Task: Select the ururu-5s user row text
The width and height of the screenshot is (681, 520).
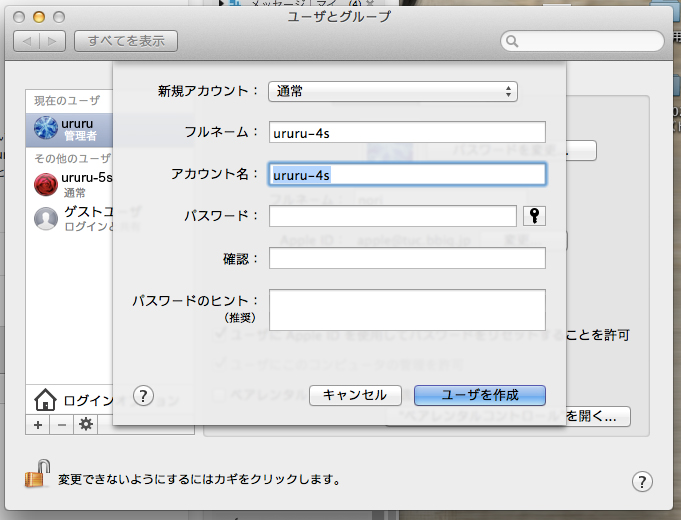Action: 87,178
